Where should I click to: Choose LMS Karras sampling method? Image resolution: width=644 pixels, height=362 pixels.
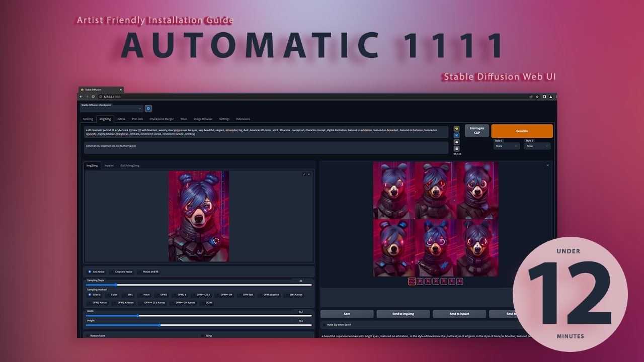pos(294,295)
